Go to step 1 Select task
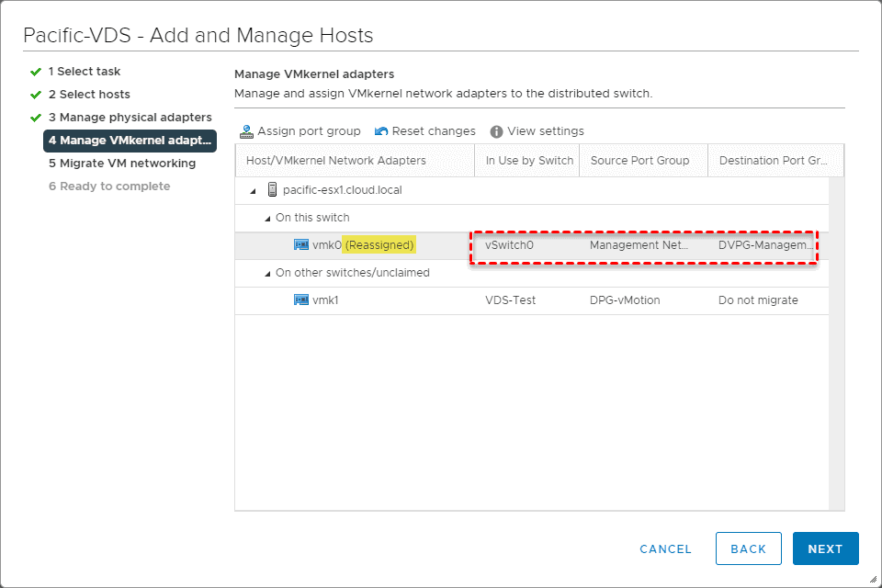Image resolution: width=882 pixels, height=588 pixels. click(85, 72)
